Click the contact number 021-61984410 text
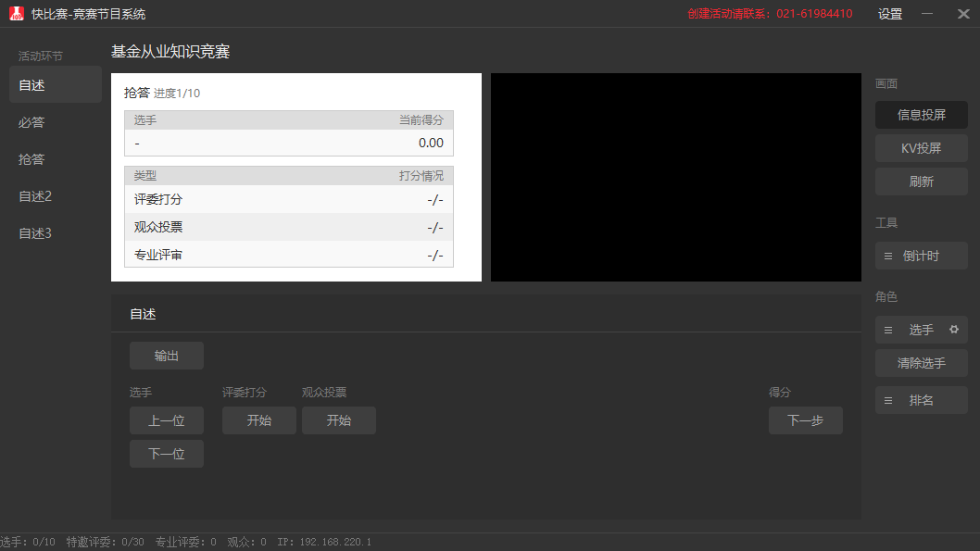 [814, 14]
